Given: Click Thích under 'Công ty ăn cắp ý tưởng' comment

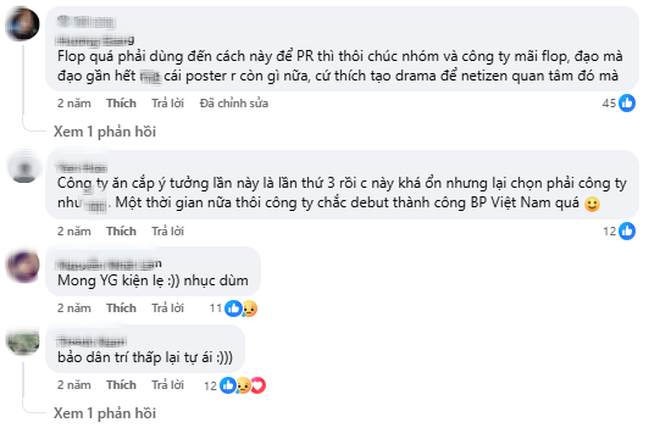Looking at the screenshot, I should tap(121, 231).
